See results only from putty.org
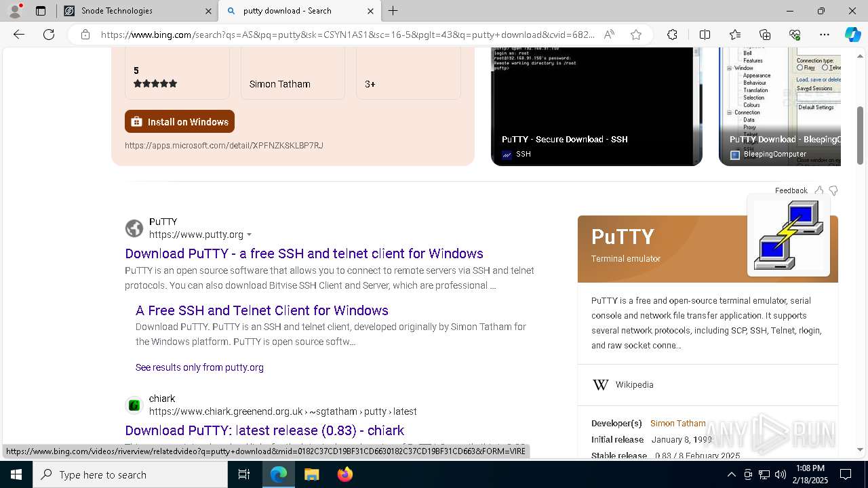This screenshot has height=488, width=868. [x=199, y=367]
